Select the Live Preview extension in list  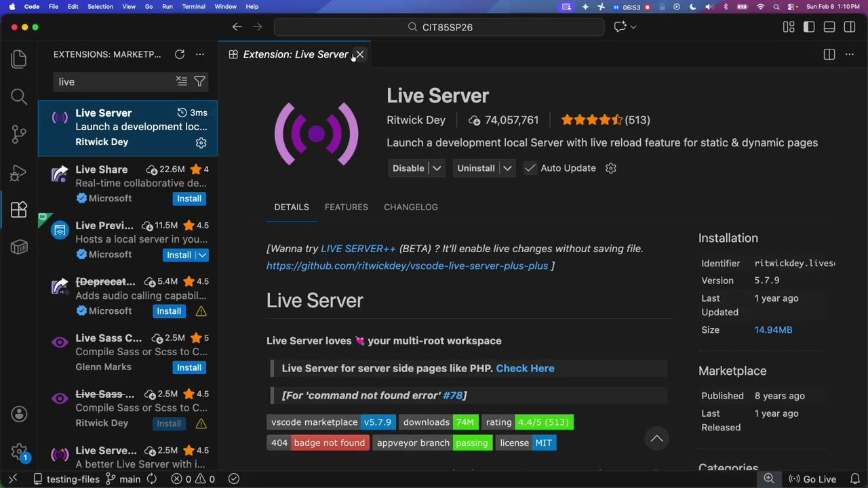(x=127, y=240)
